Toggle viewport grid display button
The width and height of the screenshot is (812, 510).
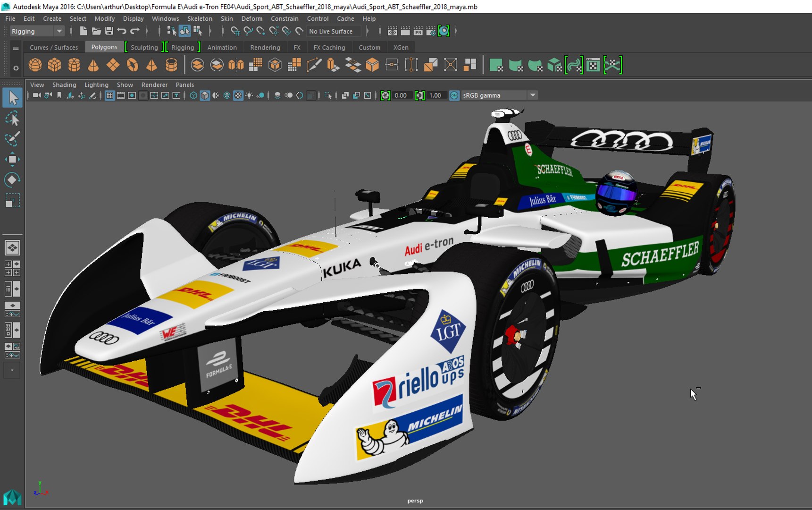tap(109, 95)
